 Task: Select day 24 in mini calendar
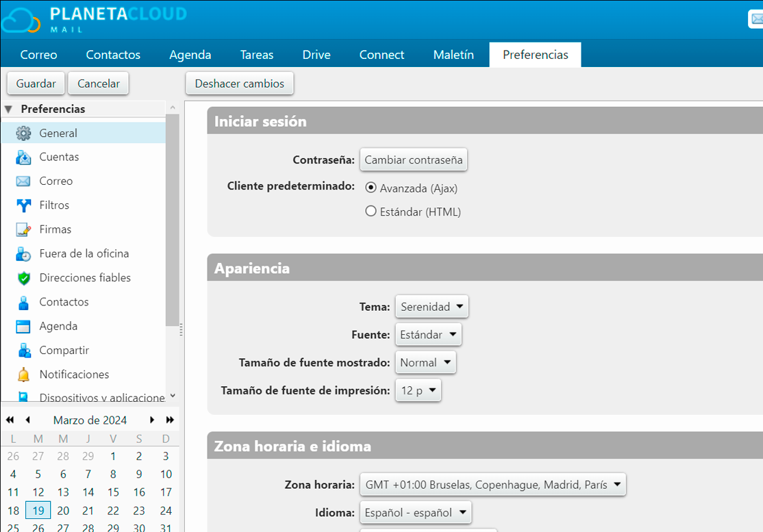click(166, 511)
